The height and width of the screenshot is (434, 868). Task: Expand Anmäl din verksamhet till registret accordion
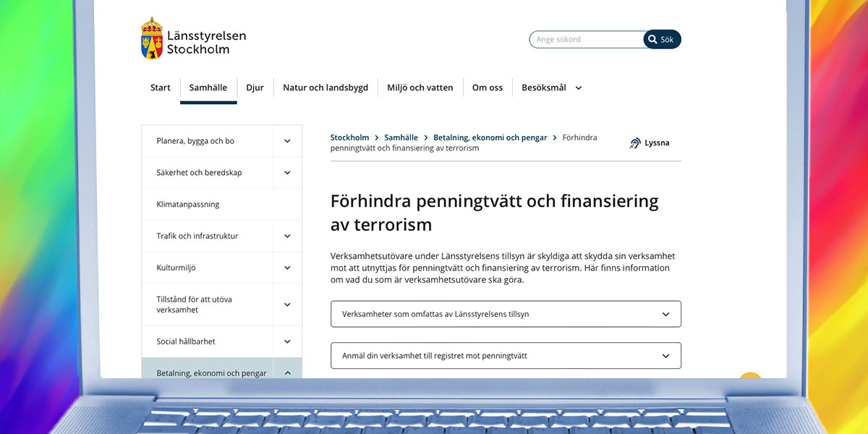click(506, 356)
